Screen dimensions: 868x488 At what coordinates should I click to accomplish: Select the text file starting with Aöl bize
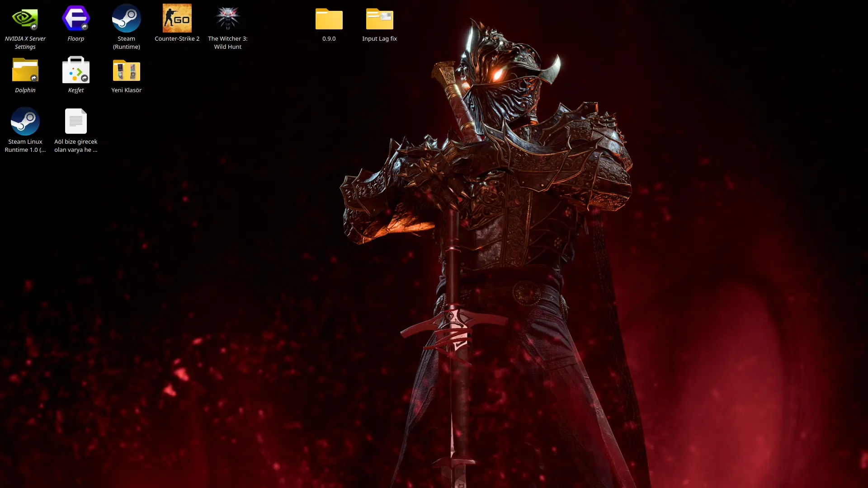click(x=76, y=121)
